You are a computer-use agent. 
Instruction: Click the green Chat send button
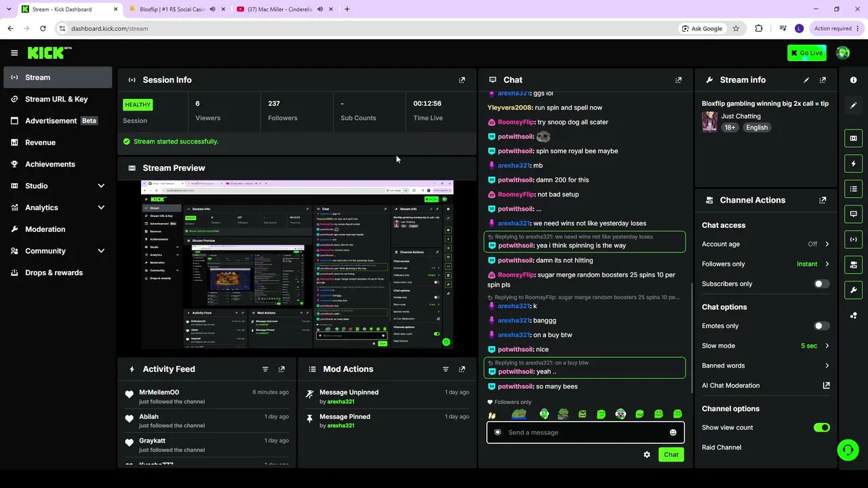coord(671,455)
